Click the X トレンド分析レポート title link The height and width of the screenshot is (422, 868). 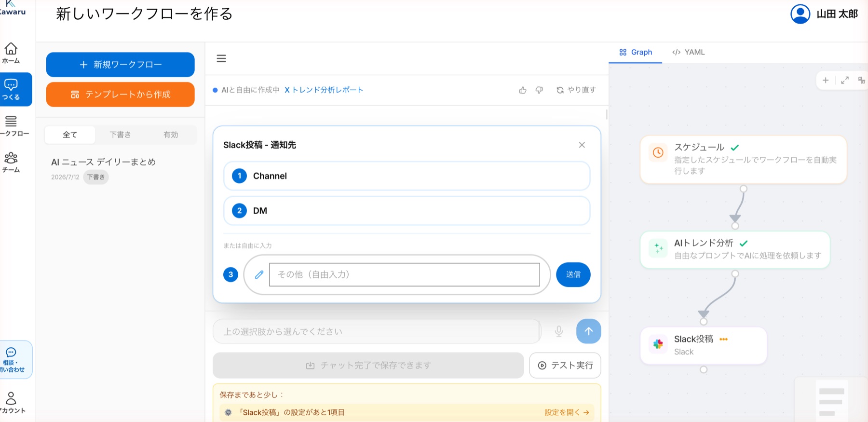click(324, 90)
